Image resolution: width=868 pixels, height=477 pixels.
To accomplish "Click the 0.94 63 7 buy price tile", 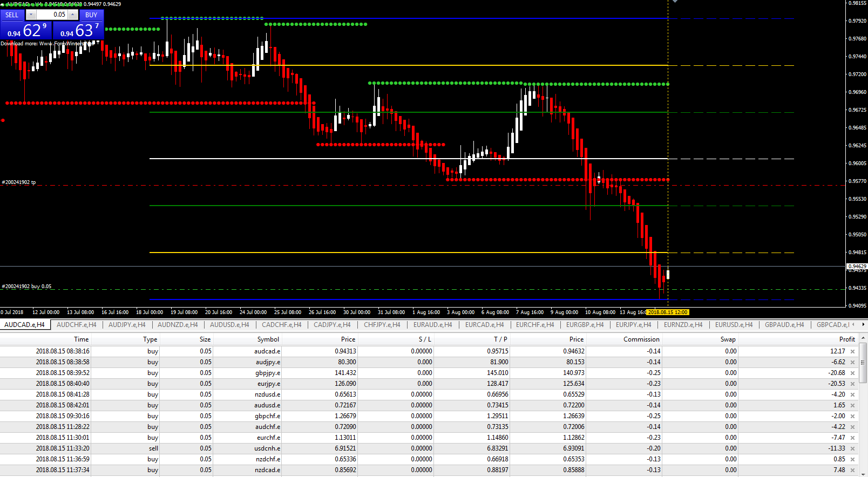I will (78, 31).
